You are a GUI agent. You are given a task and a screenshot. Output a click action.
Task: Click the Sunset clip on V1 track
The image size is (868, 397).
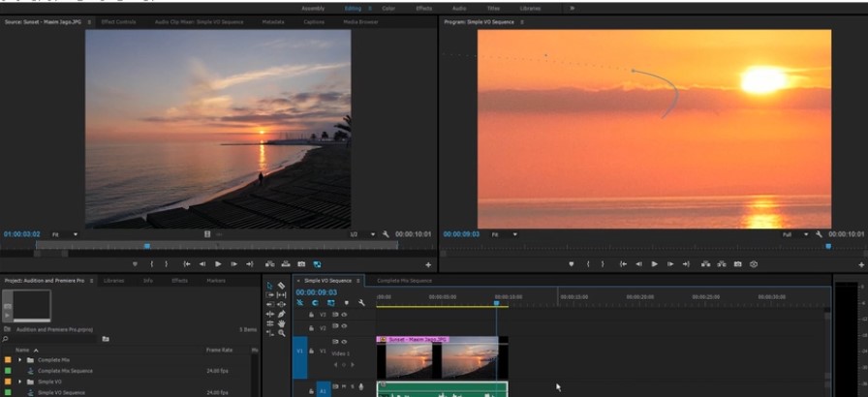(x=436, y=358)
